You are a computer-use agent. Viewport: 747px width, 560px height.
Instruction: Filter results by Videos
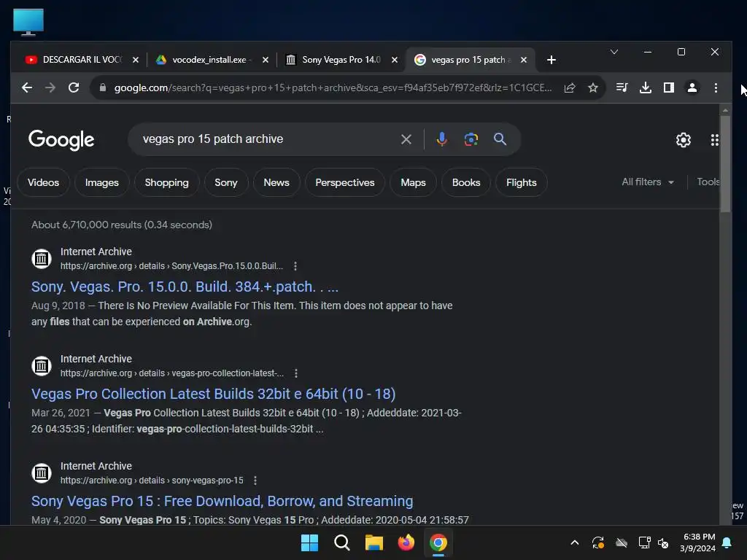(x=43, y=182)
